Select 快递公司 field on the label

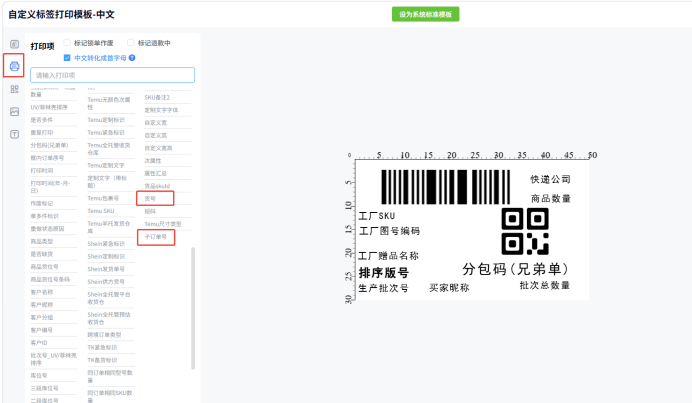tap(550, 179)
